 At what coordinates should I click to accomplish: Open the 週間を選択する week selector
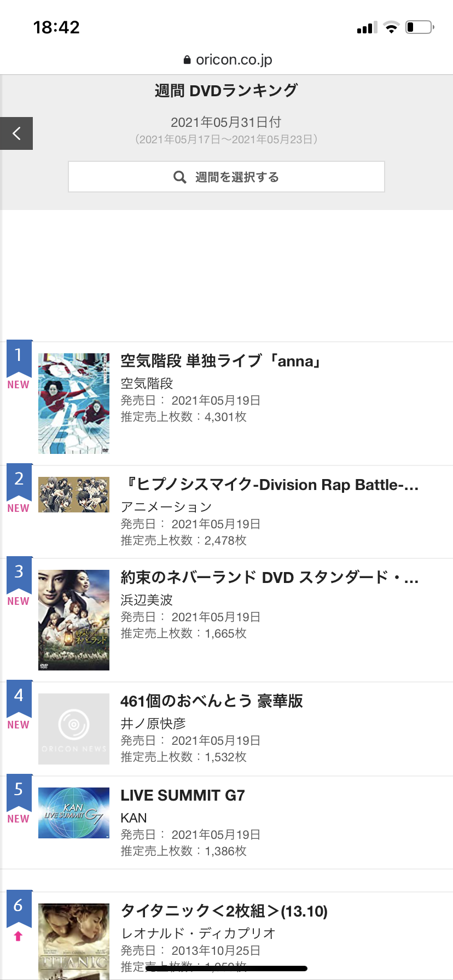(226, 177)
